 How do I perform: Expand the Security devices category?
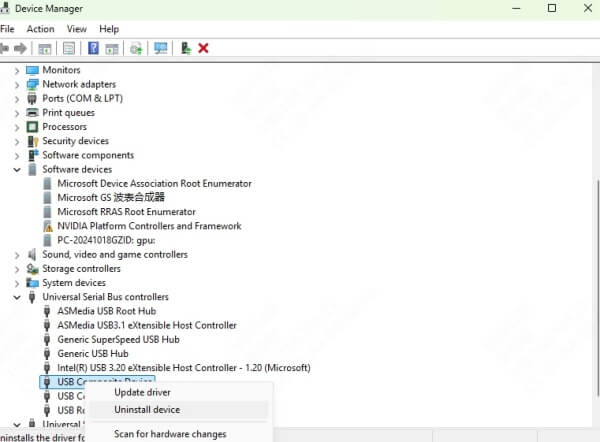pyautogui.click(x=17, y=141)
